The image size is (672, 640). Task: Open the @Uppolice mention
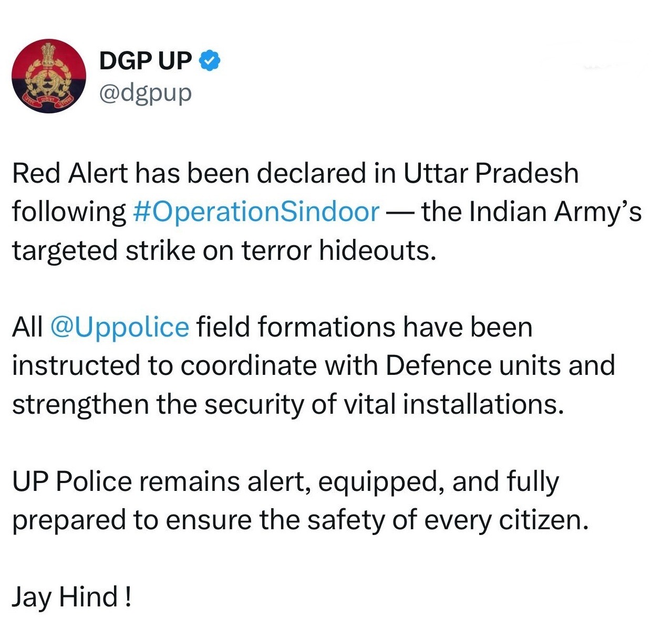[120, 328]
